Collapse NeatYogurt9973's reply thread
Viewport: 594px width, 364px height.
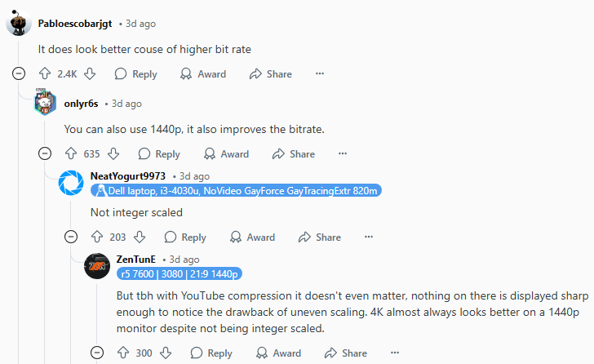71,237
